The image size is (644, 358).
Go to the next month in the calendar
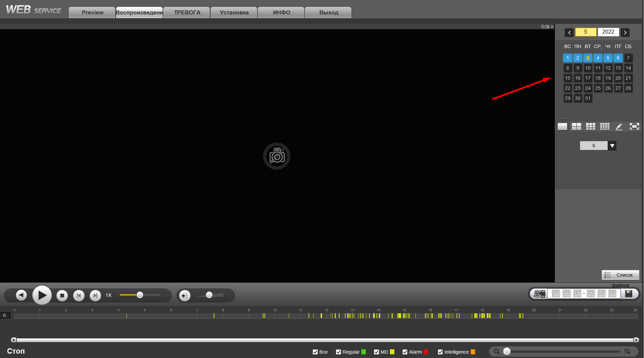(x=625, y=32)
